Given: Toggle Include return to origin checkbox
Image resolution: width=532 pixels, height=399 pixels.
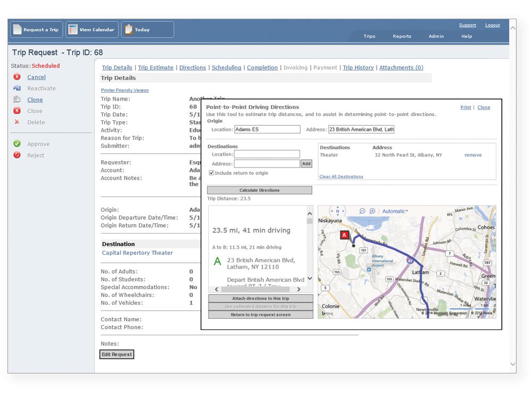Looking at the screenshot, I should pyautogui.click(x=211, y=173).
